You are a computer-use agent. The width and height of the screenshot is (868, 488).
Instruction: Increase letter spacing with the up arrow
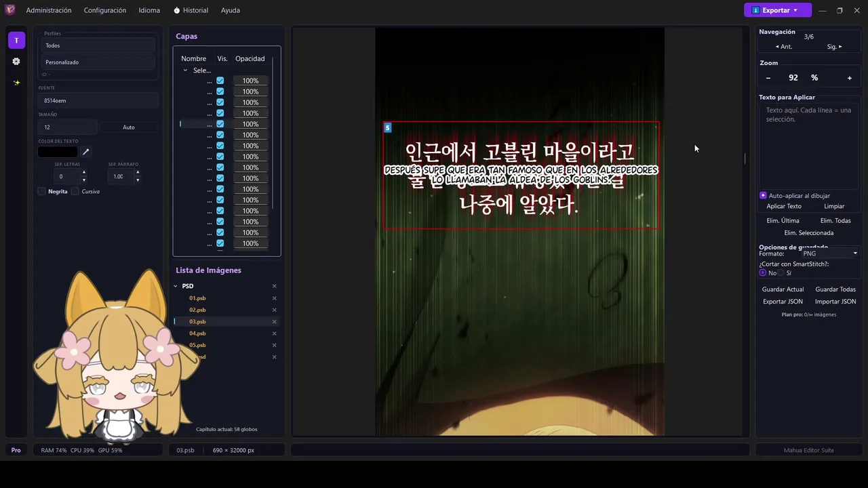point(84,172)
